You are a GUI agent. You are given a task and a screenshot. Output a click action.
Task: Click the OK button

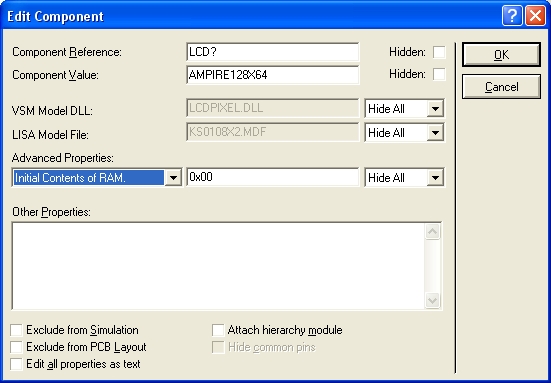tap(501, 54)
